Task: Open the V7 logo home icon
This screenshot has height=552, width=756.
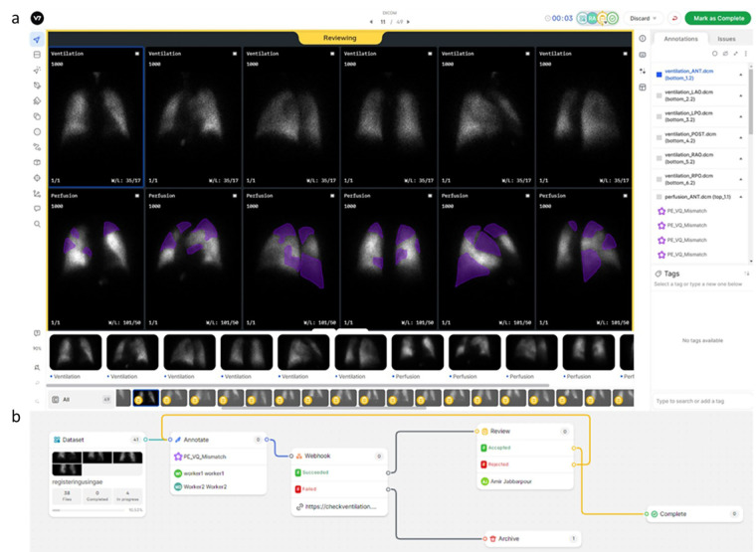Action: [37, 18]
